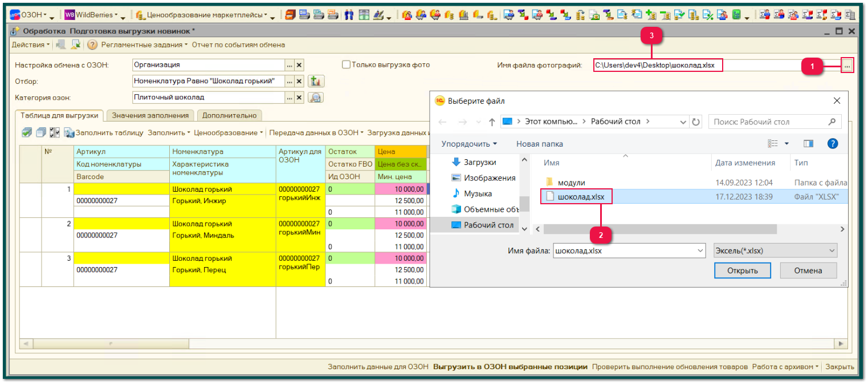The width and height of the screenshot is (868, 384).
Task: Click the up-folder arrow in file dialog
Action: click(492, 122)
